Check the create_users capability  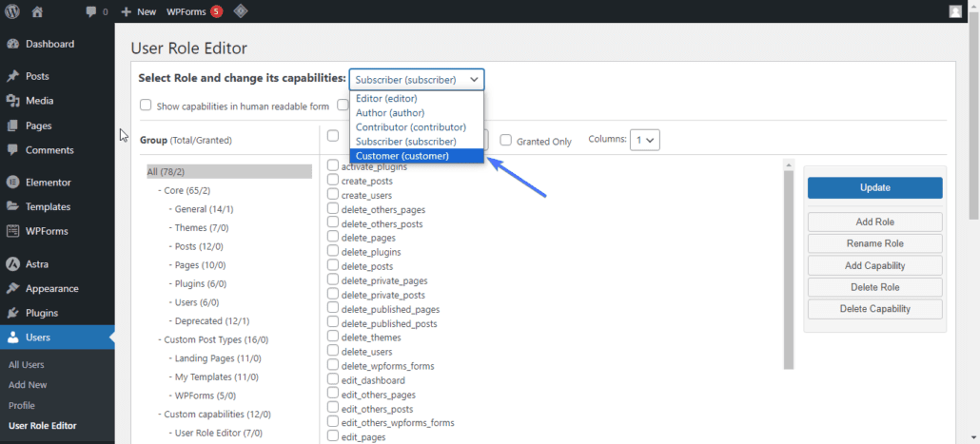click(333, 194)
